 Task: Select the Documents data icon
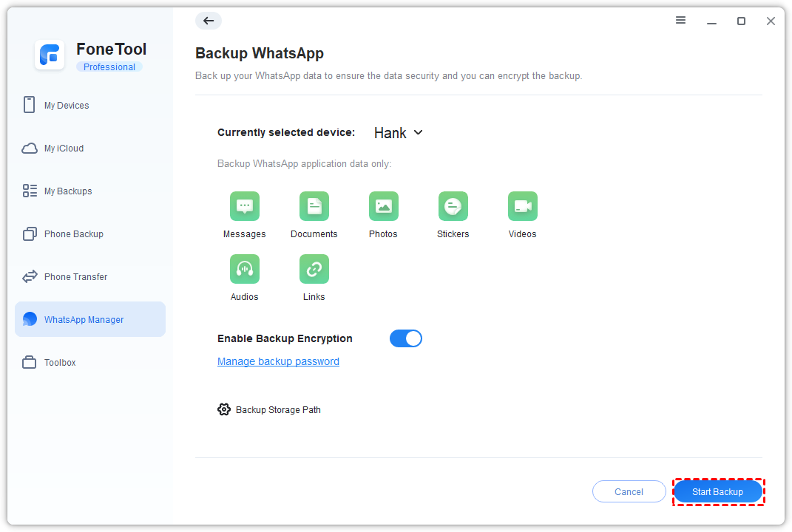[x=314, y=206]
